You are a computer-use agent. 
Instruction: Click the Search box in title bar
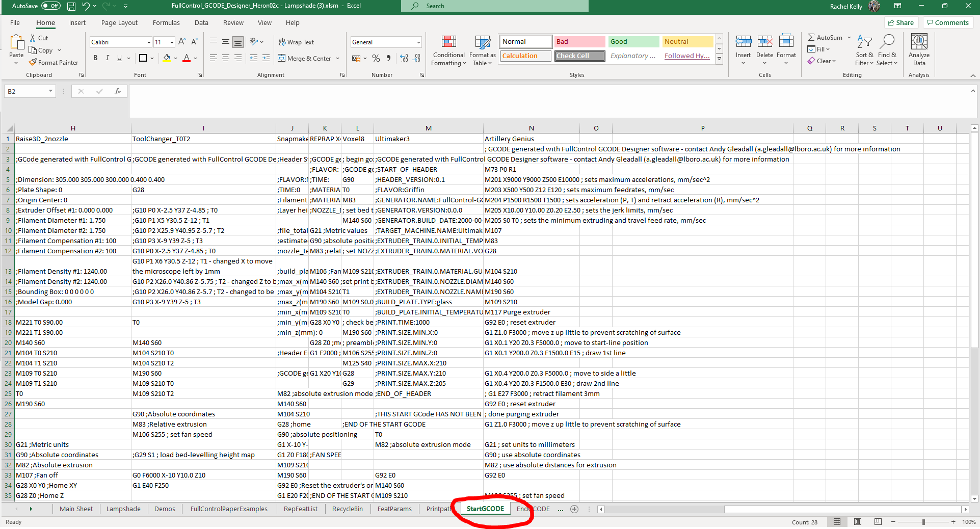(x=495, y=6)
